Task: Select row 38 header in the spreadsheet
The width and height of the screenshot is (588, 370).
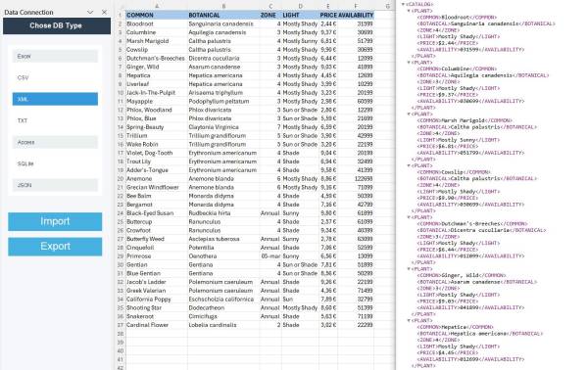Action: pos(121,334)
